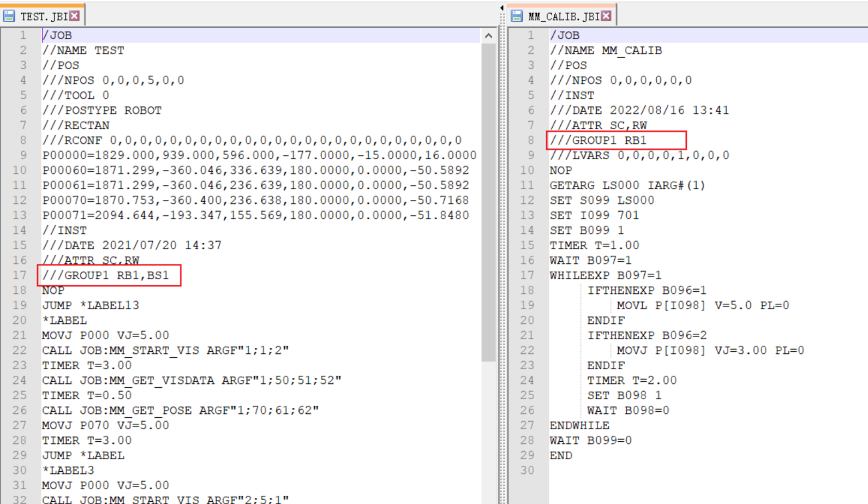Click the "///DATE 2021/07/20 14:37" line
This screenshot has width=868, height=504.
point(132,245)
